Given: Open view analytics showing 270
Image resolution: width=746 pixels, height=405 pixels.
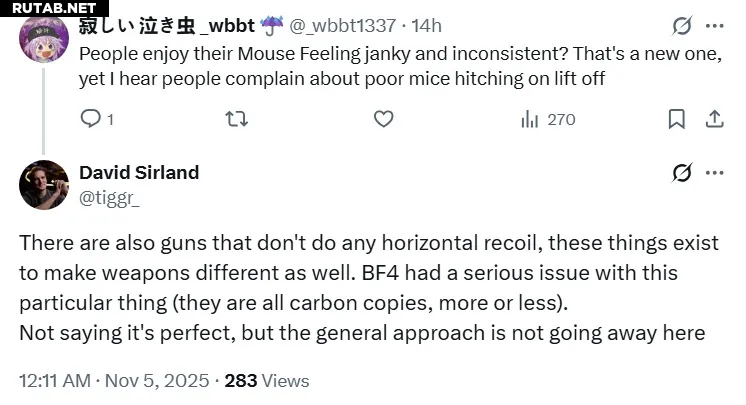Looking at the screenshot, I should (548, 119).
